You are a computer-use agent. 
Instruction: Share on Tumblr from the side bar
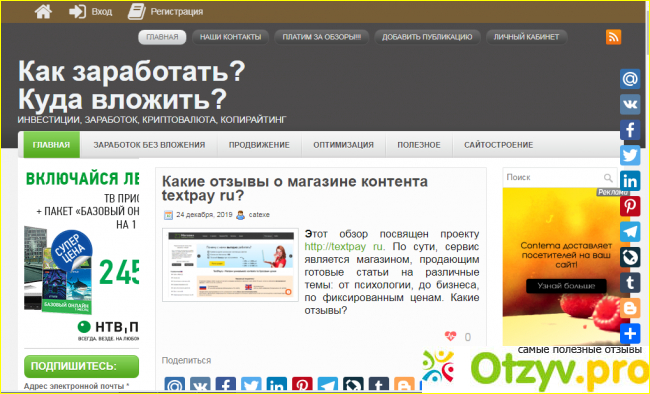point(630,283)
